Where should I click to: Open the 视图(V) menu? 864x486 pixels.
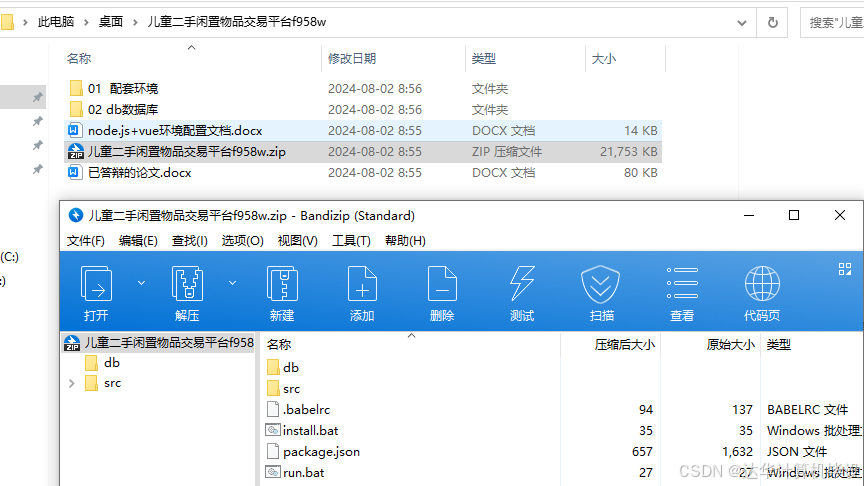[298, 241]
